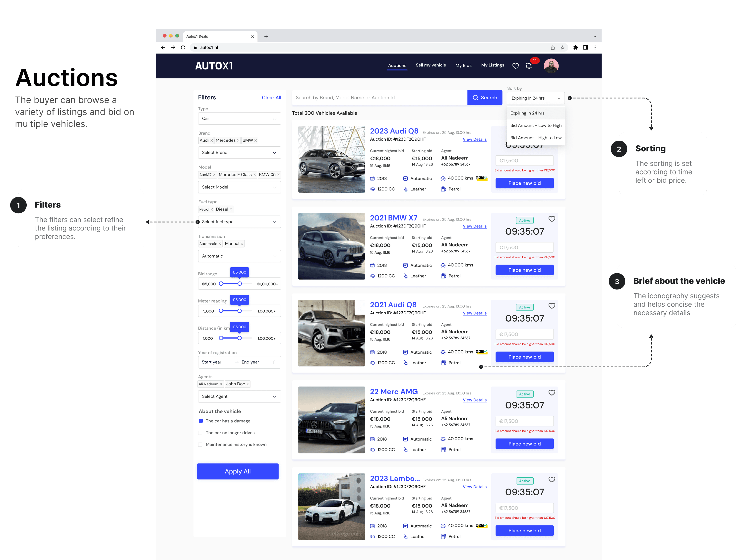Screen dimensions: 747x560
Task: Choose 'Expiring in 24 hrs' sort option
Action: tap(536, 113)
